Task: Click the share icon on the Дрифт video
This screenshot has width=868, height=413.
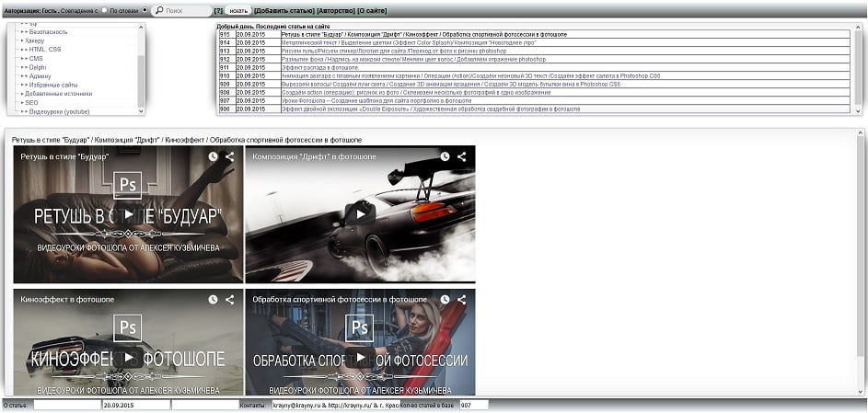Action: point(462,156)
